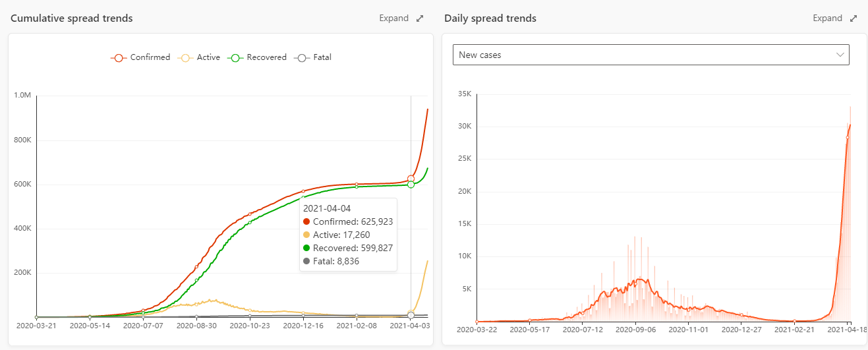
Task: Click the Expand link for daily chart
Action: pyautogui.click(x=827, y=18)
